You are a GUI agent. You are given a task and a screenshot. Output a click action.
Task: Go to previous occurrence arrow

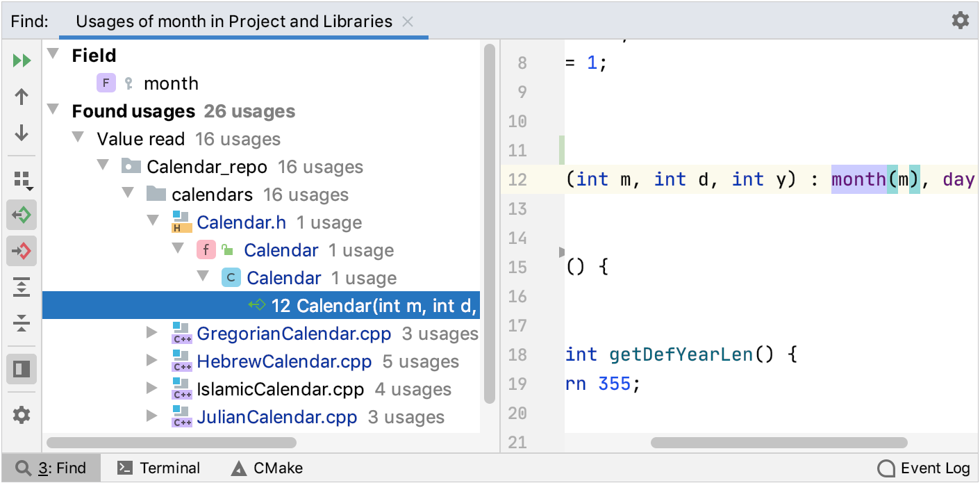(22, 97)
